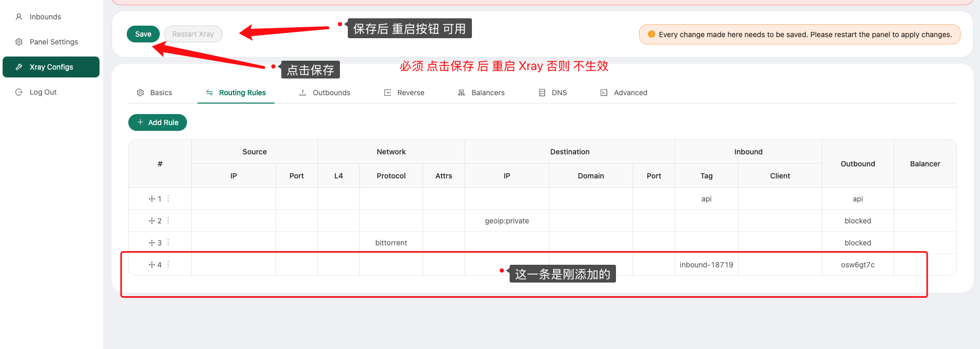Viewport: 980px width, 349px height.
Task: Select Log Out in the sidebar
Action: point(43,92)
